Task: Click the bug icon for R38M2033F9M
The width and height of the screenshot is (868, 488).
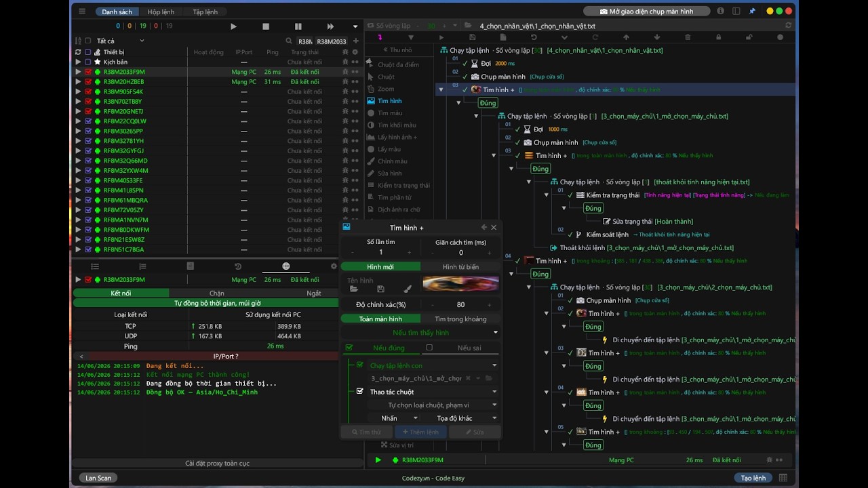Action: click(345, 72)
